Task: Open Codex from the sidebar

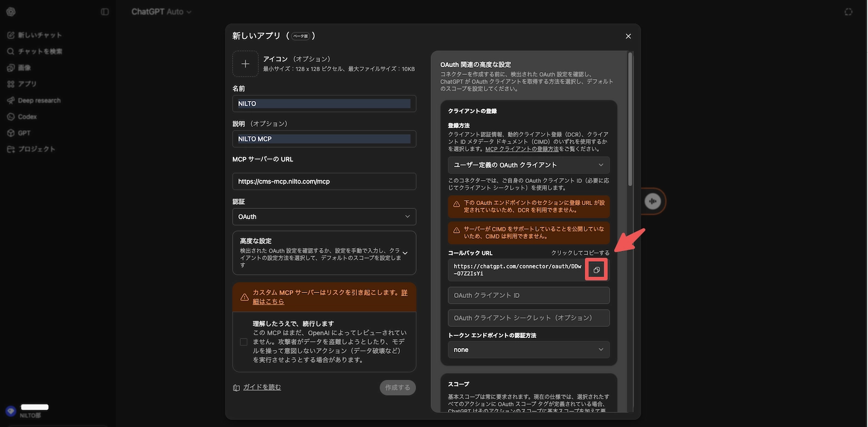Action: tap(27, 117)
